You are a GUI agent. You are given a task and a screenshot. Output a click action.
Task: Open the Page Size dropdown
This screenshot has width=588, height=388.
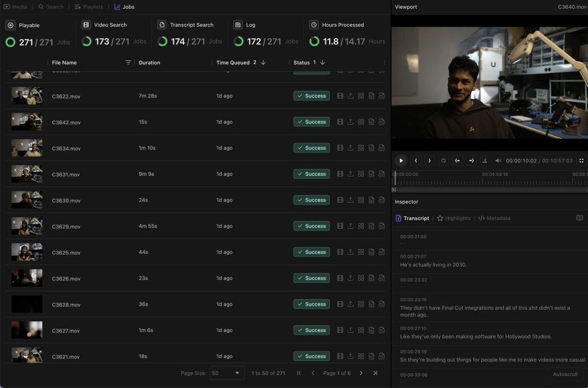click(227, 373)
